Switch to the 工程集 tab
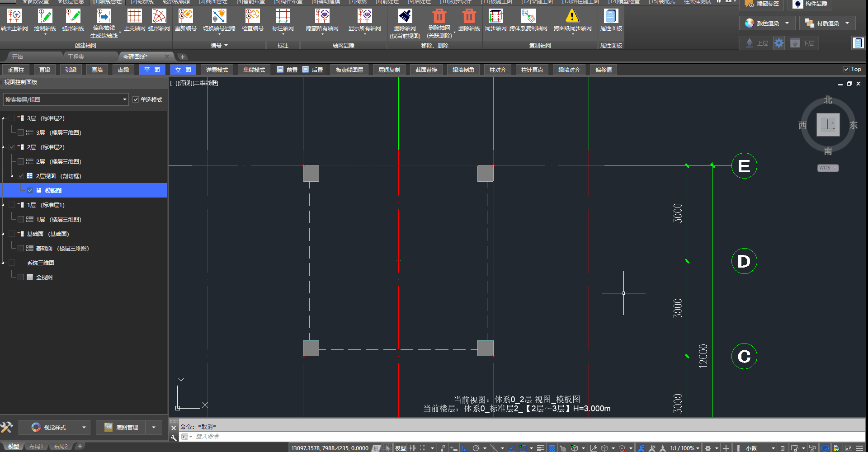 [76, 56]
